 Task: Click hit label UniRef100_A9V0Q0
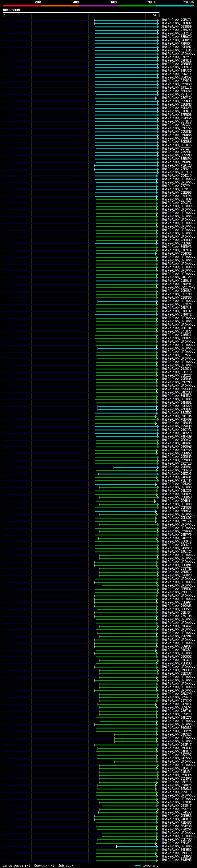point(176,426)
